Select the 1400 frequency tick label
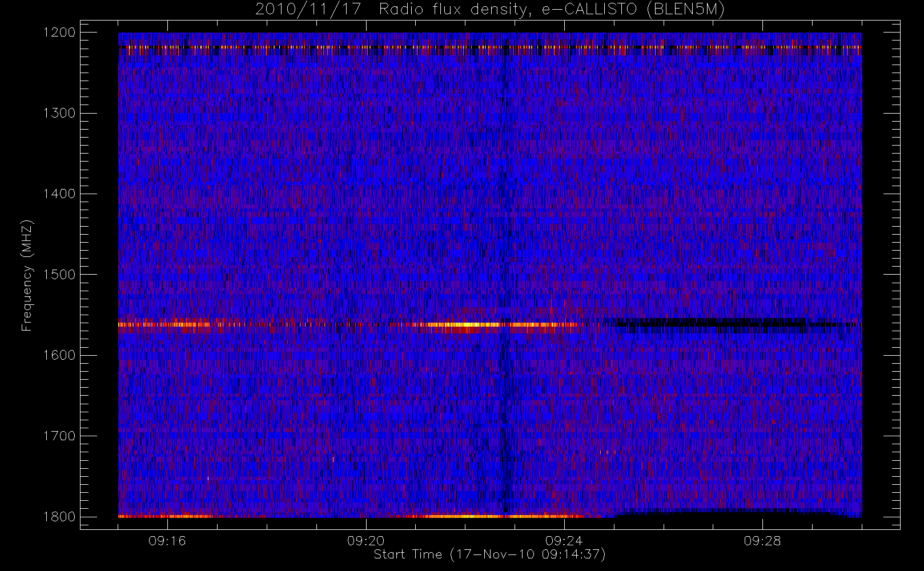Viewport: 924px width, 571px height. click(x=59, y=194)
